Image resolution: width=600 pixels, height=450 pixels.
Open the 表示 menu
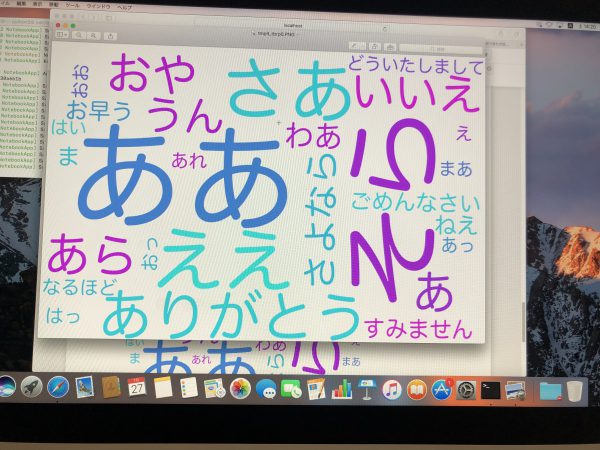pyautogui.click(x=37, y=4)
